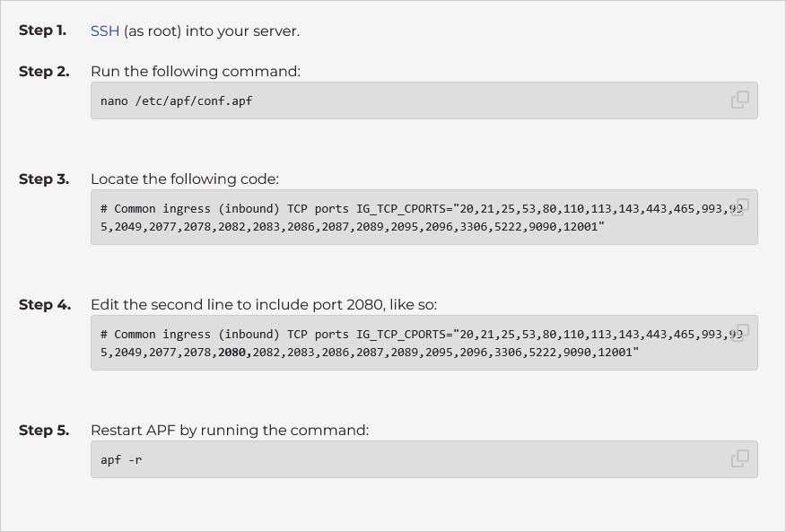
Task: Click the Step 5 heading text
Action: (x=43, y=431)
